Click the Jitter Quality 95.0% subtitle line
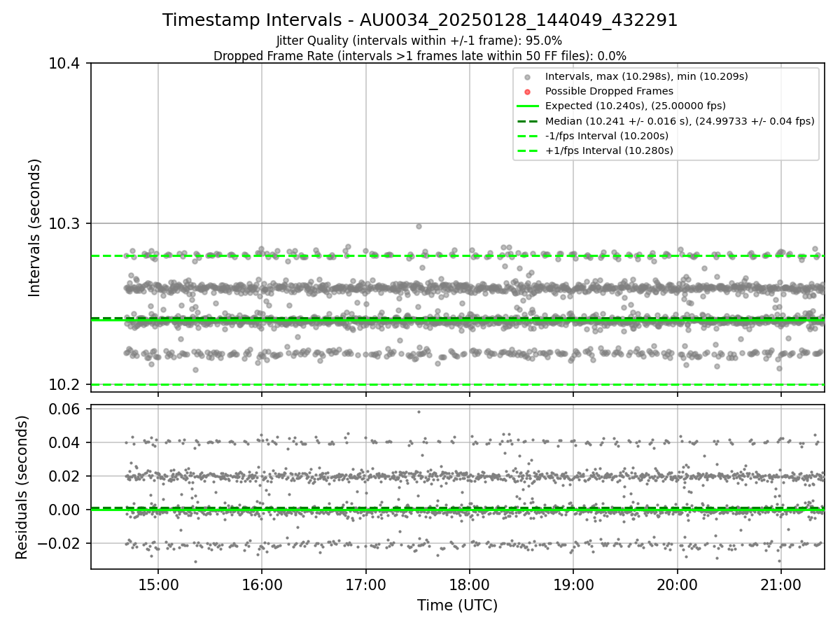The width and height of the screenshot is (840, 630). [419, 41]
